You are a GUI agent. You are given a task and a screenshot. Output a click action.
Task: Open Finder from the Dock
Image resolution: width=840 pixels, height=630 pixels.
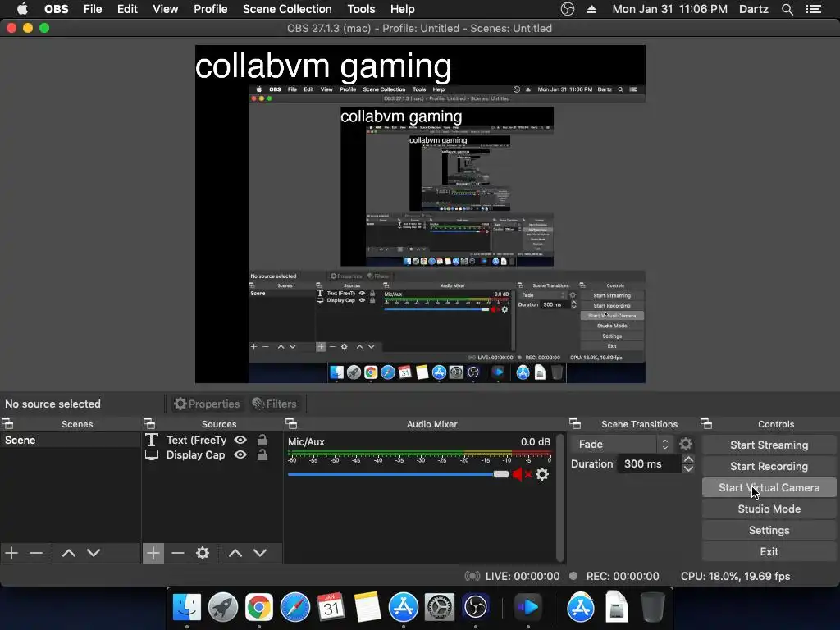[186, 607]
